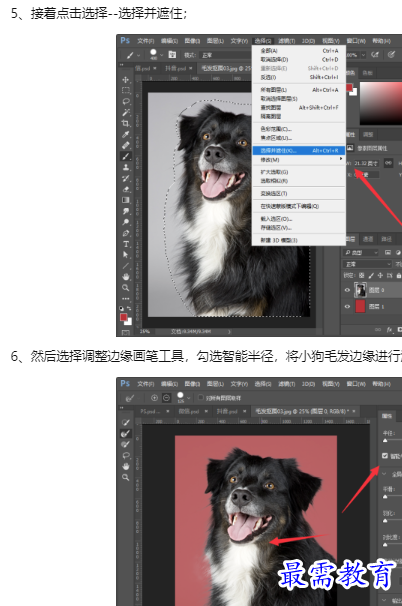Choose 选择并遮住 in the Select menu
402x606 pixels.
(x=298, y=150)
